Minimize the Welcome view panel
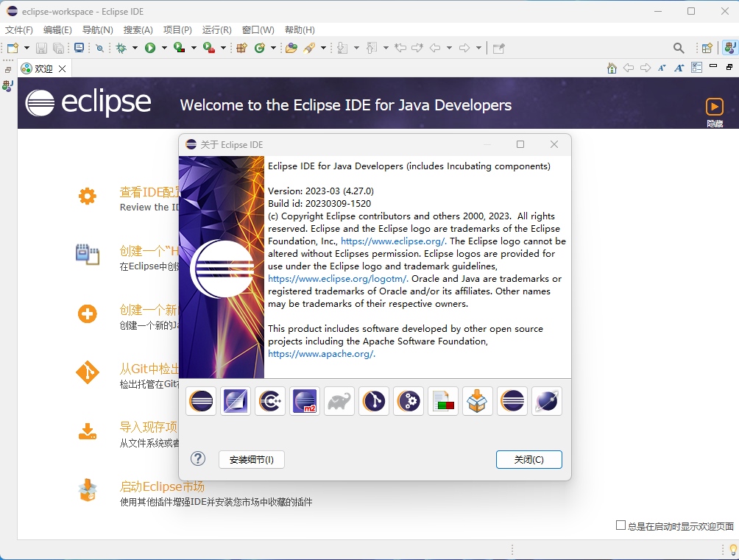 click(x=713, y=66)
